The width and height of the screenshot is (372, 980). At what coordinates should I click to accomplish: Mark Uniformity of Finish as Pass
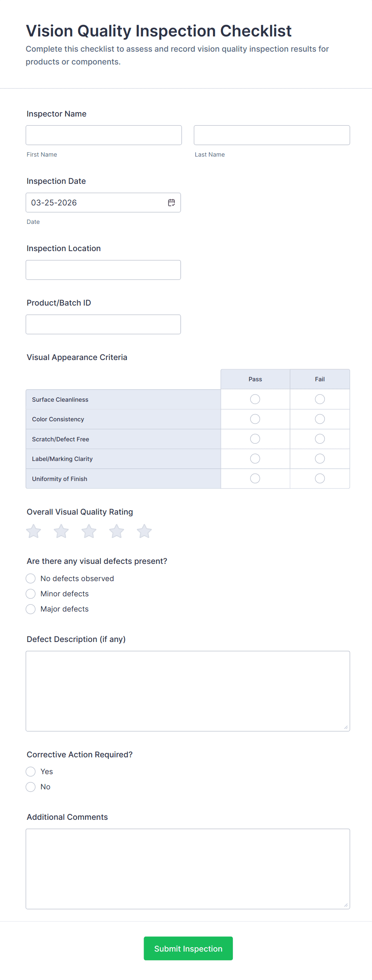point(255,478)
